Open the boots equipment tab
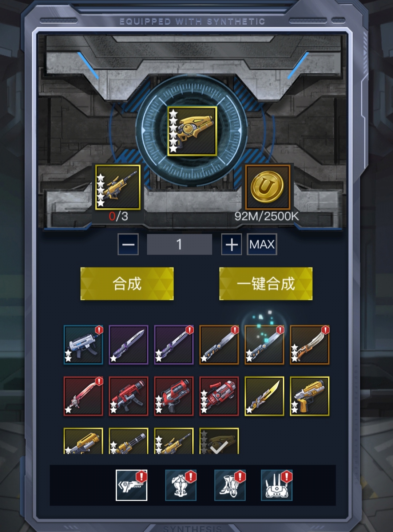The height and width of the screenshot is (532, 393). click(x=230, y=485)
